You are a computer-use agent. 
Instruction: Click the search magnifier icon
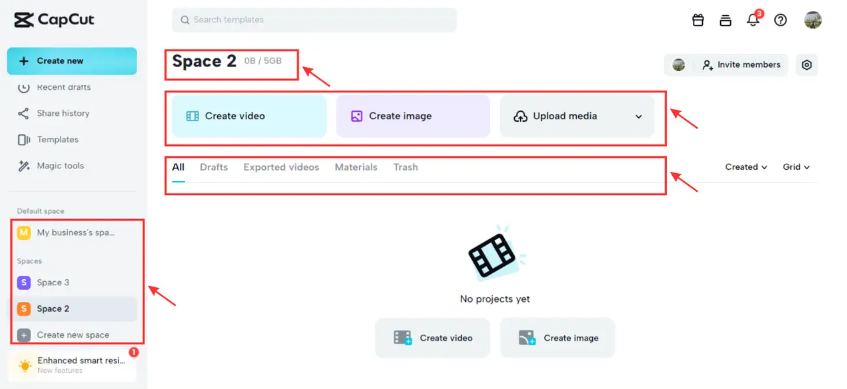pos(185,20)
